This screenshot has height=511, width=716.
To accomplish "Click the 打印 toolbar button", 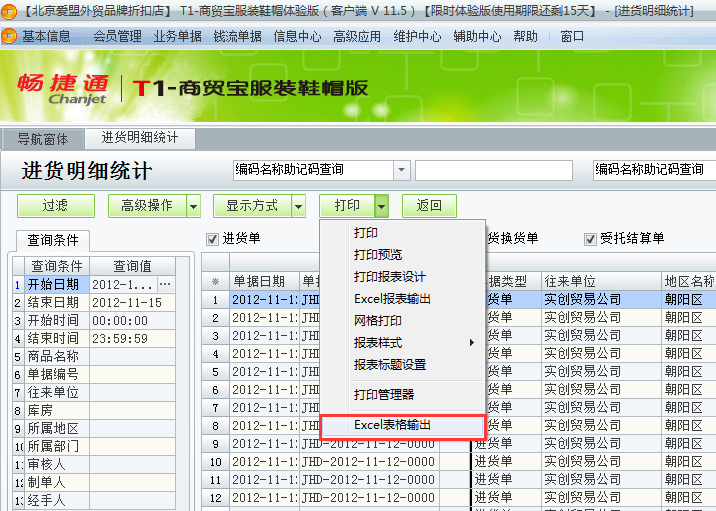I will point(347,206).
